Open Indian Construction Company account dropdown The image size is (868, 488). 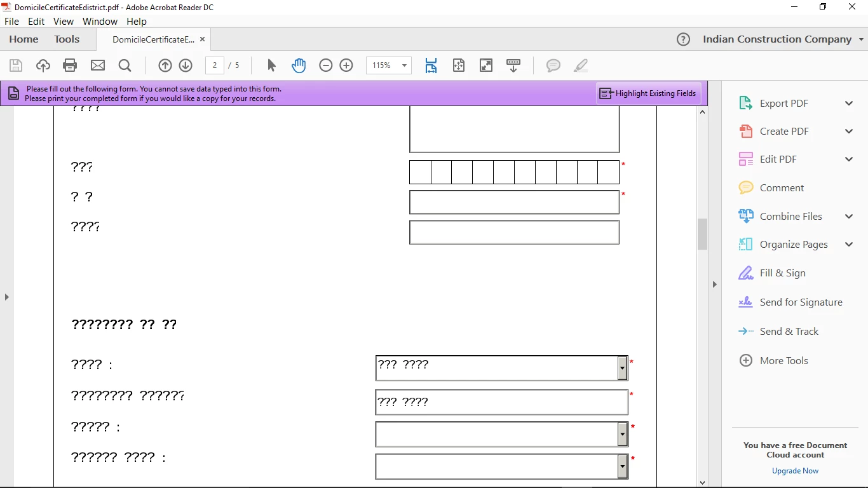pos(783,39)
